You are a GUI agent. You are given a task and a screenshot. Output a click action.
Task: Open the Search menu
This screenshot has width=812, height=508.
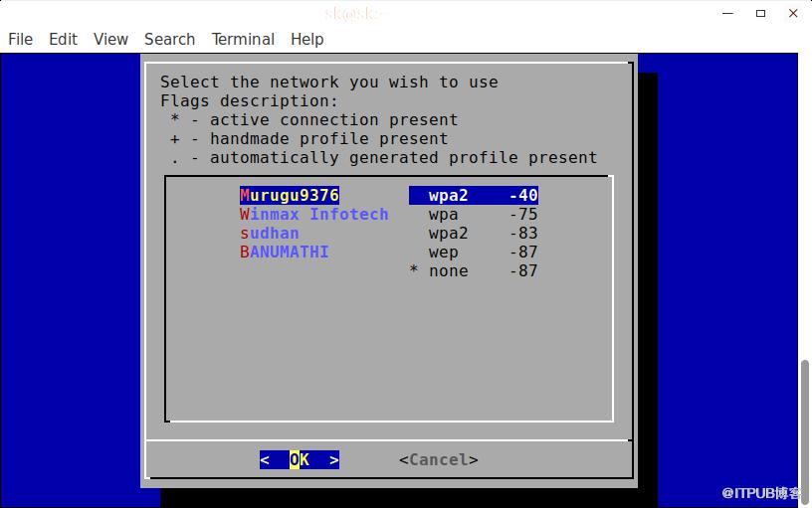(170, 40)
